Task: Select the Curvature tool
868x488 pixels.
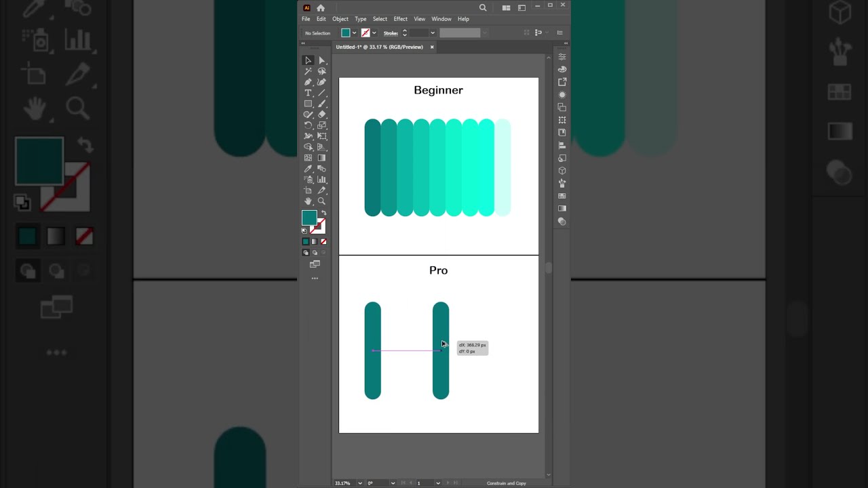Action: point(321,82)
